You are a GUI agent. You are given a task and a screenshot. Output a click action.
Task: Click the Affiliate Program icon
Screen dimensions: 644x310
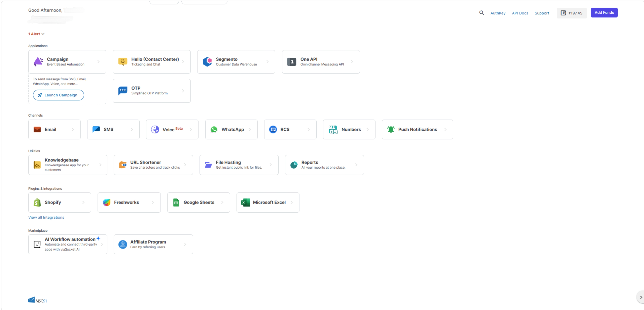click(x=123, y=244)
